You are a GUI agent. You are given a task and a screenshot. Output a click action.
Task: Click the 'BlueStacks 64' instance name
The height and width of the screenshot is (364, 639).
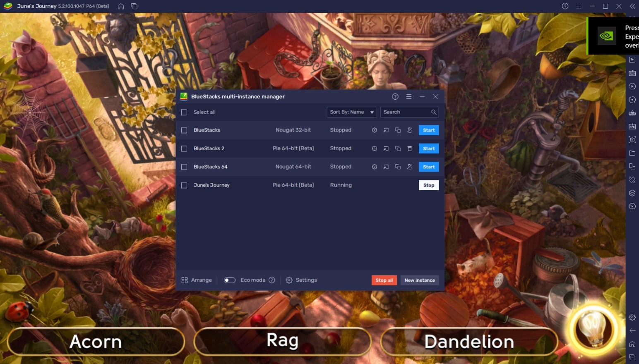coord(210,167)
